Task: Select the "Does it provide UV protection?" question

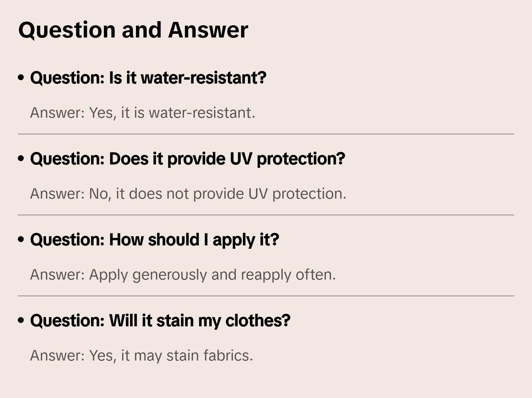Action: point(188,159)
